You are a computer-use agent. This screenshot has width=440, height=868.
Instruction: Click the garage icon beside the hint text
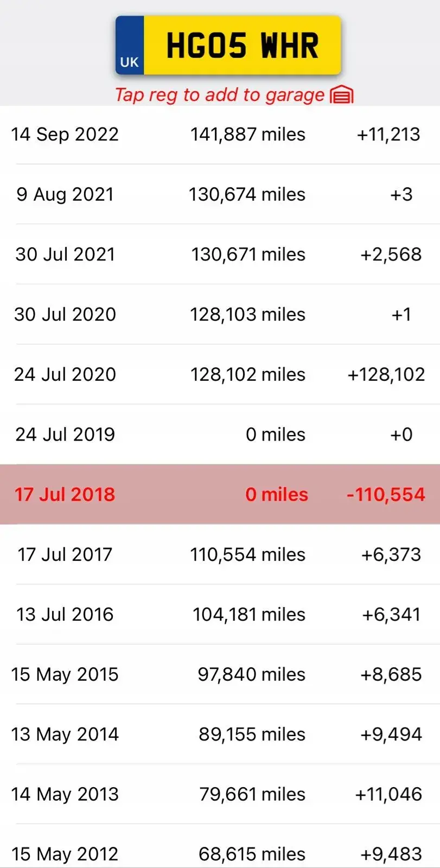click(x=342, y=95)
